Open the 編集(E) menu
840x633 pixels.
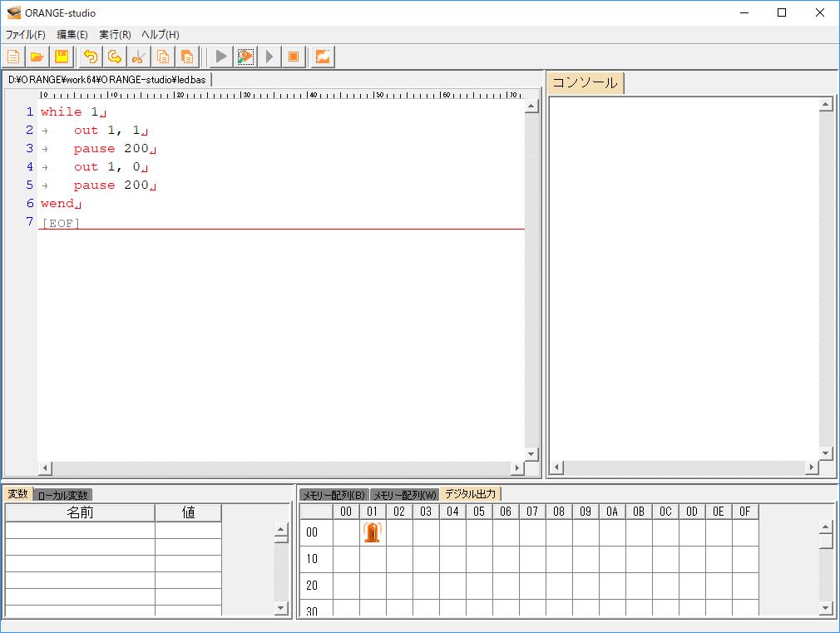pos(72,35)
